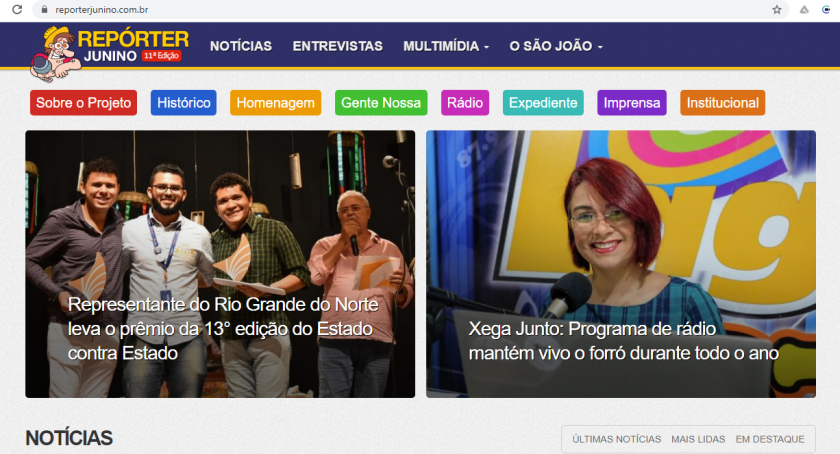Switch to the Em Destaque tab

pyautogui.click(x=770, y=439)
